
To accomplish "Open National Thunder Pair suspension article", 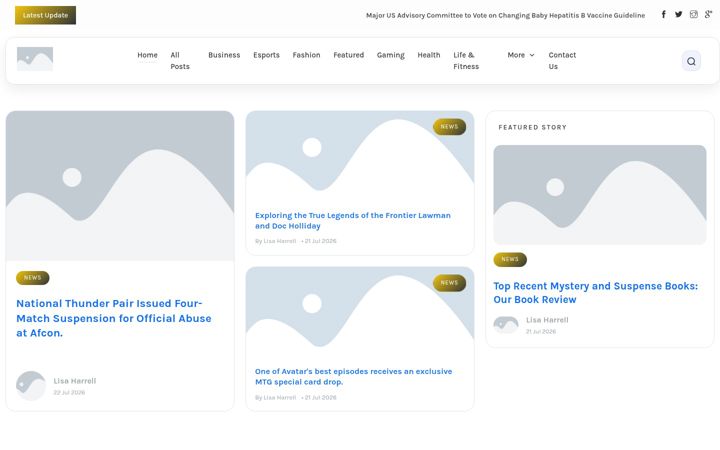I will click(x=114, y=318).
